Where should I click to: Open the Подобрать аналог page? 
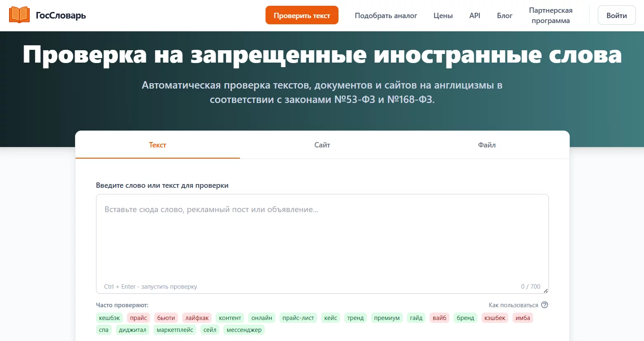tap(385, 16)
